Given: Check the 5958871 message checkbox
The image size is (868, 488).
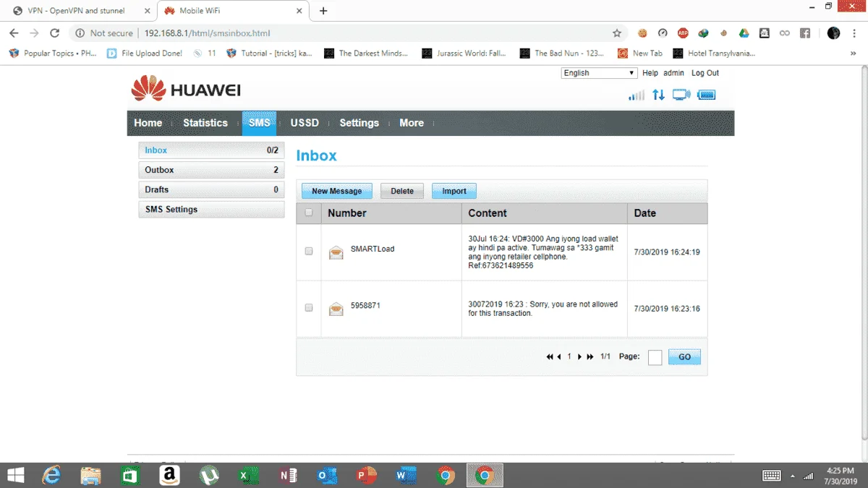Looking at the screenshot, I should pyautogui.click(x=309, y=307).
